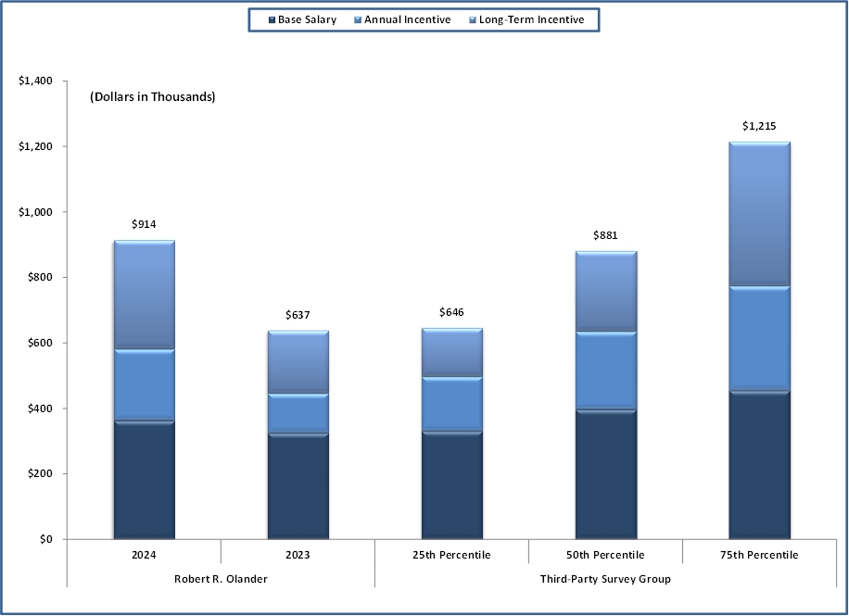
Task: Select the Robert R. Olander group label
Action: pyautogui.click(x=221, y=579)
